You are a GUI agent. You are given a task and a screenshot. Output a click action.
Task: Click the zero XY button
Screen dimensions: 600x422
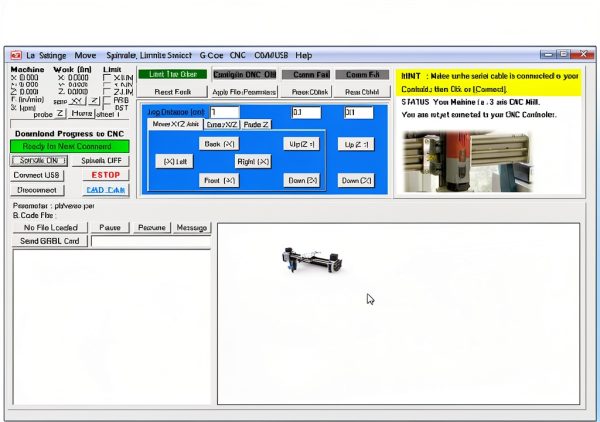(x=77, y=101)
